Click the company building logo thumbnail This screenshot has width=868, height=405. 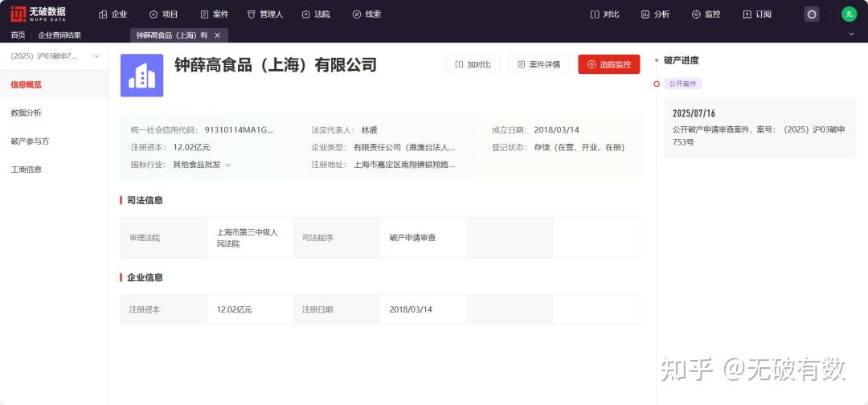(141, 76)
